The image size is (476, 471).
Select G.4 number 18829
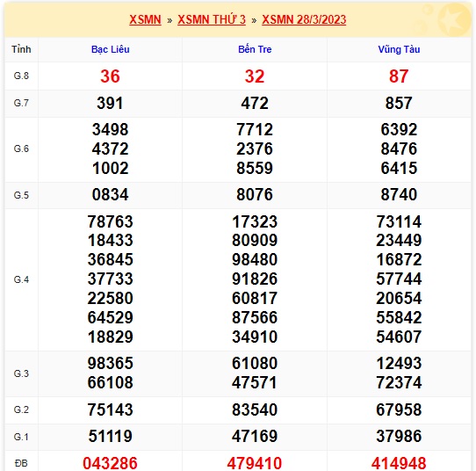(x=110, y=337)
